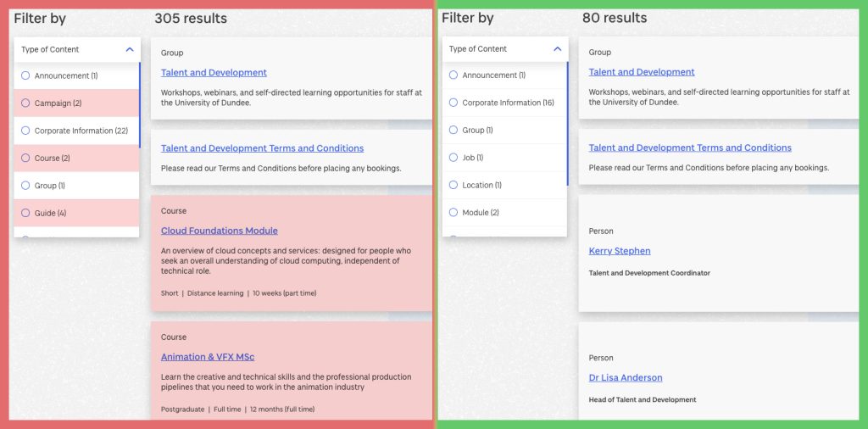Choose the Guide (4) content type
The height and width of the screenshot is (429, 868).
[26, 213]
